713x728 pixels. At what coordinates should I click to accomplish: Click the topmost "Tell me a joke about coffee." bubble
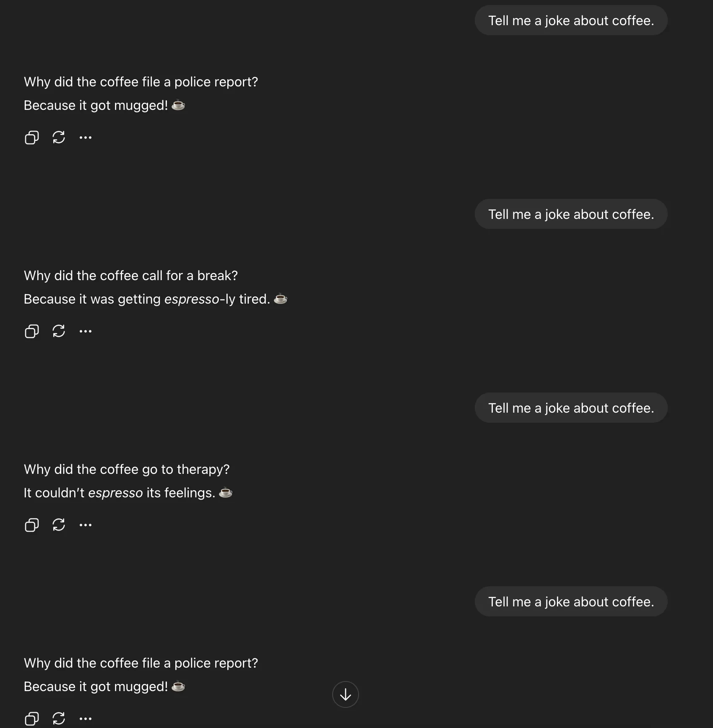click(x=571, y=21)
